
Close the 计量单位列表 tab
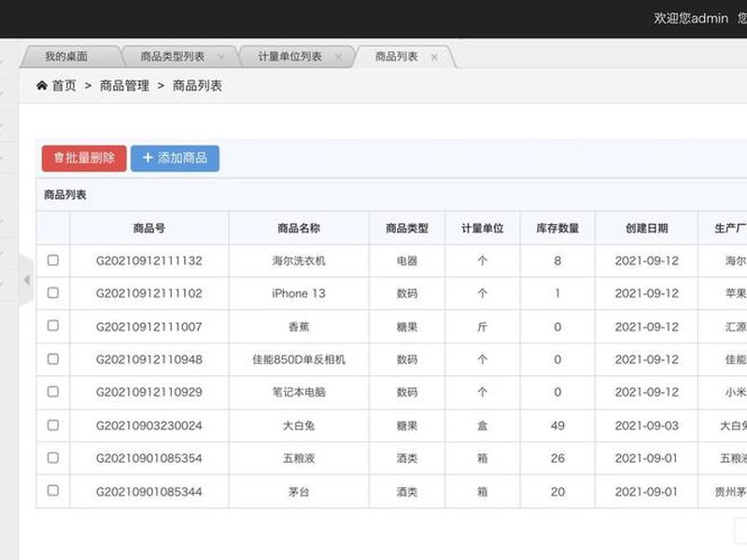pos(338,57)
